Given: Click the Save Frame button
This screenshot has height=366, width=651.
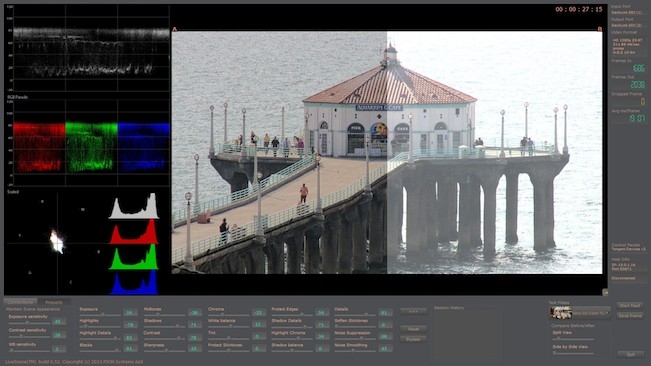Looking at the screenshot, I should tap(630, 316).
